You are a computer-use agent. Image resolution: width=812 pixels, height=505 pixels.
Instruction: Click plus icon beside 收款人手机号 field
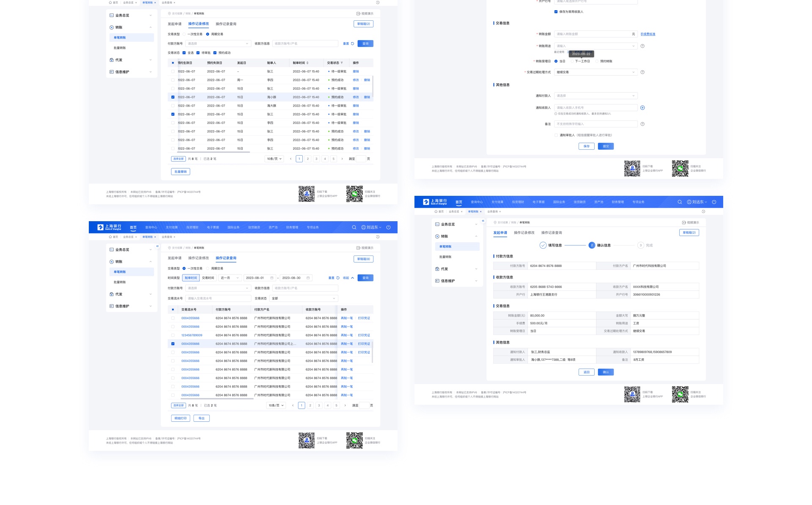pos(642,108)
